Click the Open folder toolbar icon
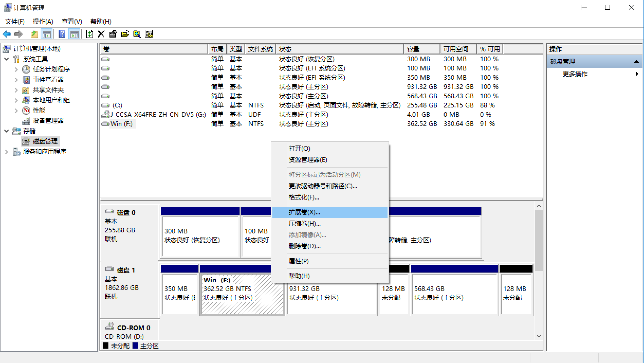The width and height of the screenshot is (644, 363). coord(125,34)
